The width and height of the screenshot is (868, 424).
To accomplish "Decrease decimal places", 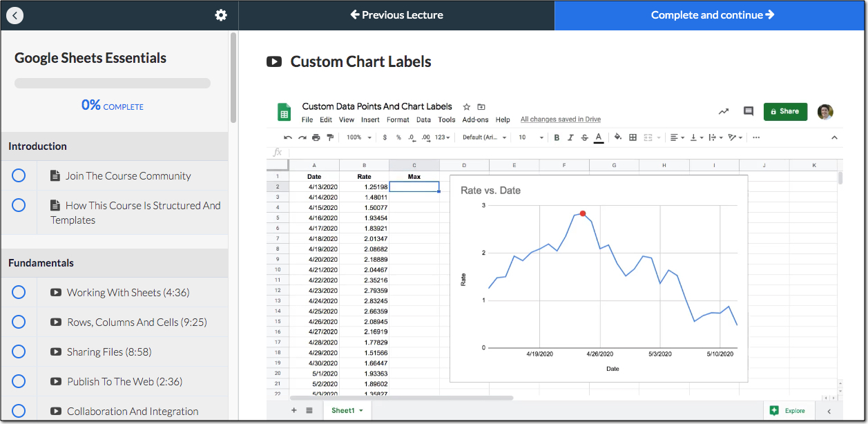I will pyautogui.click(x=412, y=137).
